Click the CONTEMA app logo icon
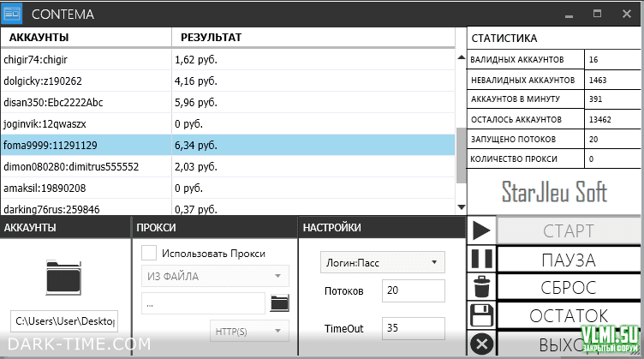 coord(13,14)
